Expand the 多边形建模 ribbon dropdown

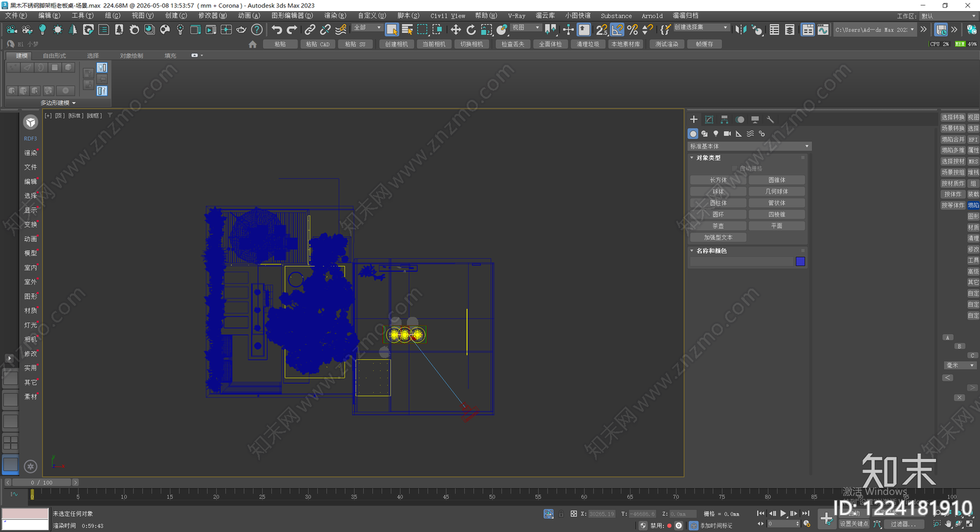pyautogui.click(x=58, y=102)
